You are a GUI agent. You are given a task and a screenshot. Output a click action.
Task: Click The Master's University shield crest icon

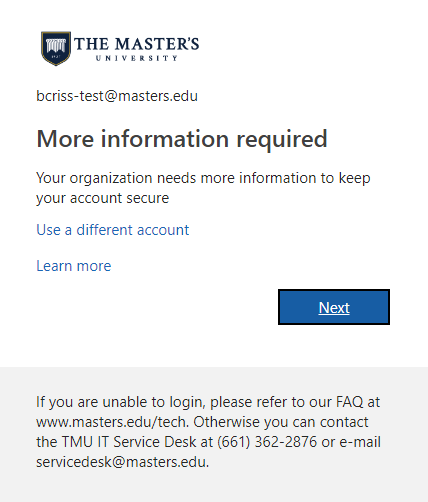coord(56,48)
